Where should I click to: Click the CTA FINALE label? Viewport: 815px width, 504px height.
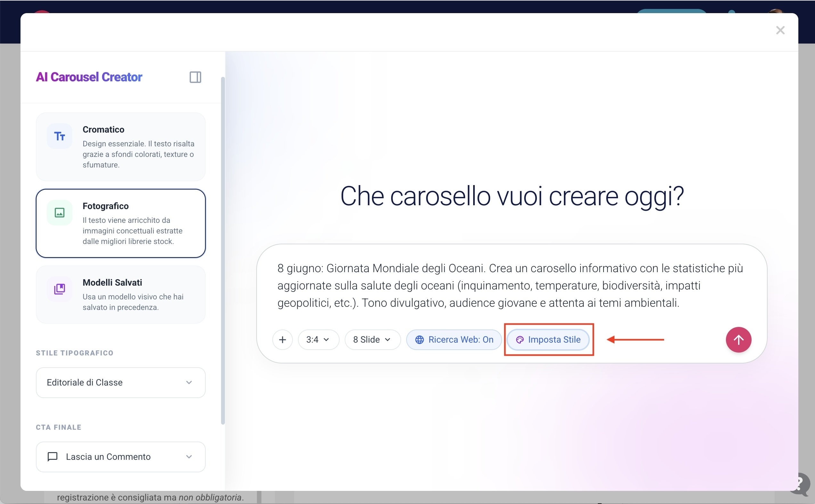tap(59, 427)
